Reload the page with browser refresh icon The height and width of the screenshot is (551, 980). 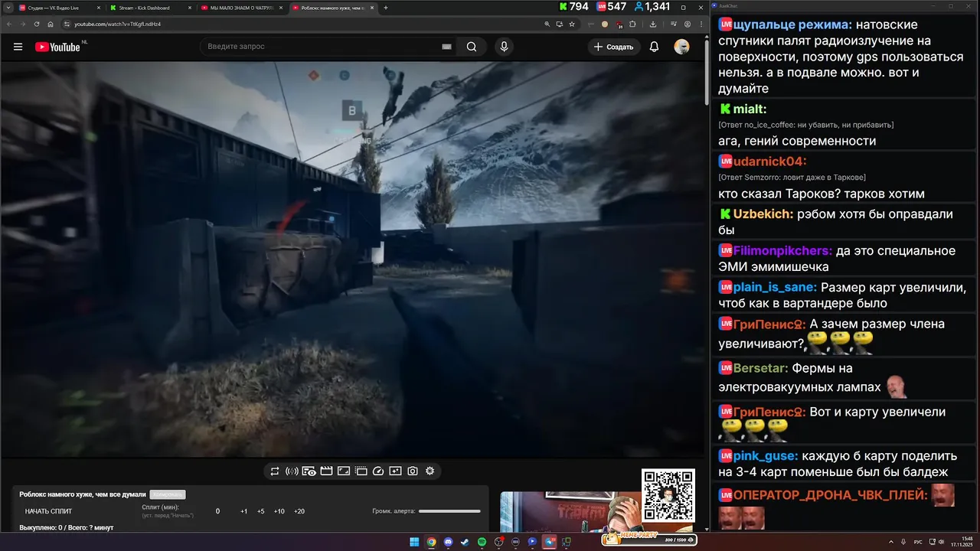coord(36,24)
